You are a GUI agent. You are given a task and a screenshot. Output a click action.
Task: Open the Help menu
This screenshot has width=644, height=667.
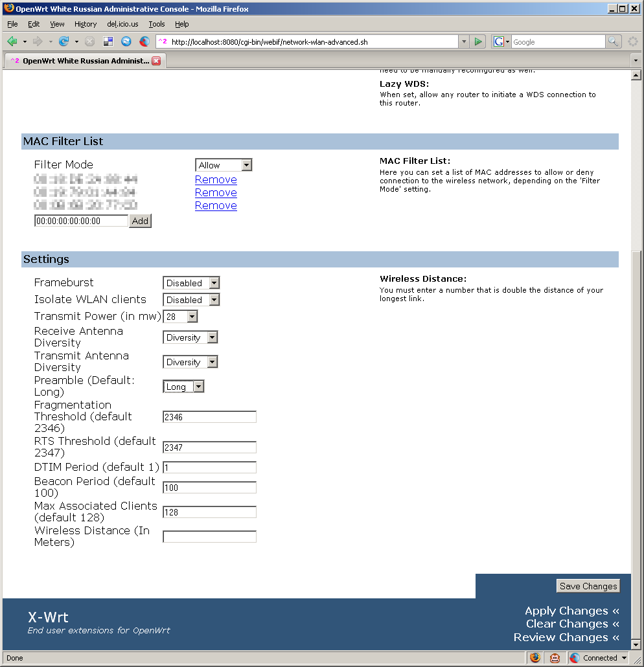point(182,24)
